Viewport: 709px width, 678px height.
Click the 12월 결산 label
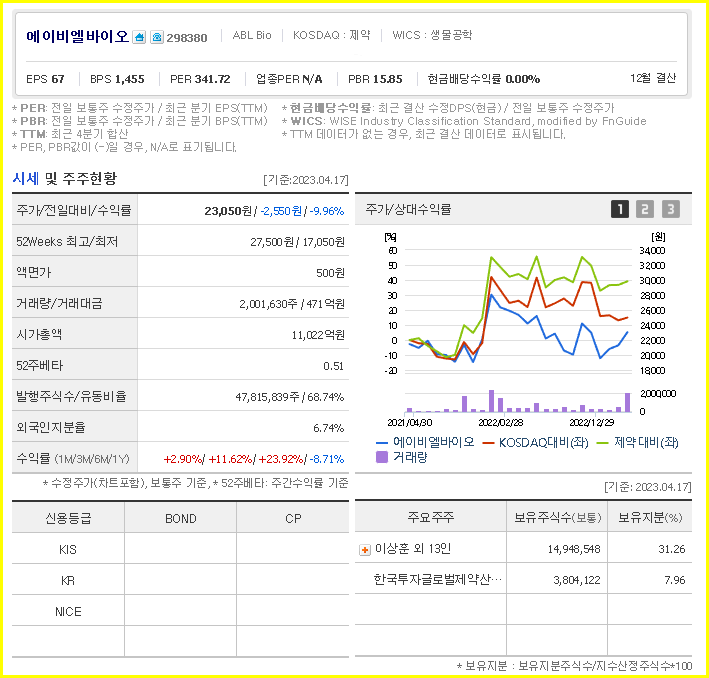653,78
